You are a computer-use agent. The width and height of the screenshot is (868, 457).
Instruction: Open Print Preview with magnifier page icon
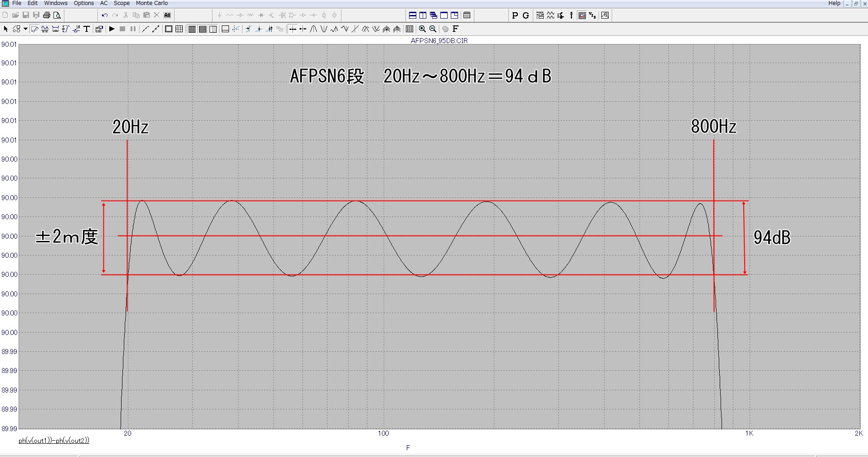click(57, 15)
